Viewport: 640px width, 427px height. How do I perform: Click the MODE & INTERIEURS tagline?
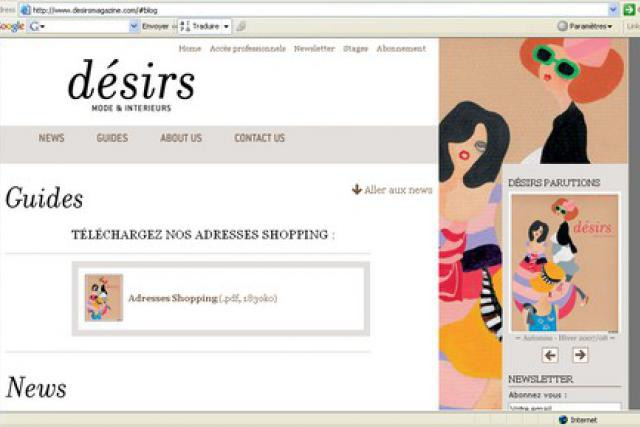click(131, 108)
